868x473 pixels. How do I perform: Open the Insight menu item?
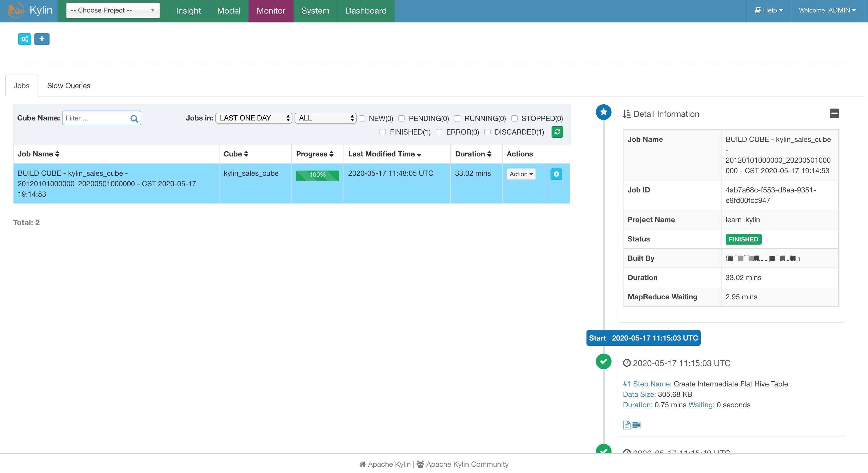click(x=188, y=11)
